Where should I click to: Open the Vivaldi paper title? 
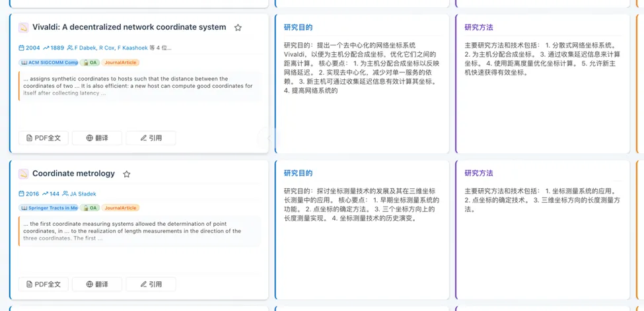129,27
